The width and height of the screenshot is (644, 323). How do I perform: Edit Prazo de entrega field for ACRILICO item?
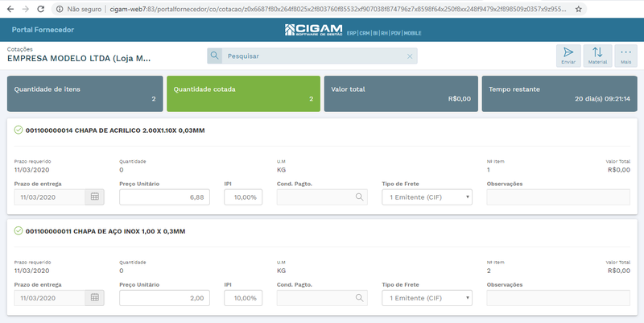point(50,197)
